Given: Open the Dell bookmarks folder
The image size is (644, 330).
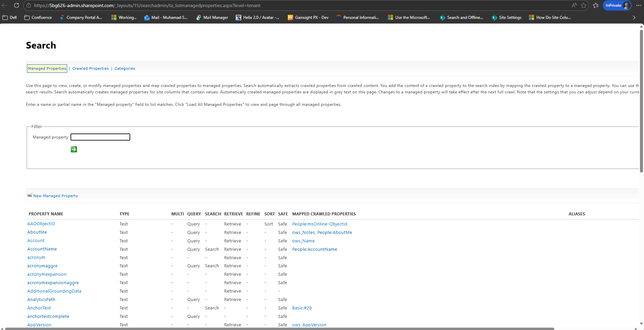Looking at the screenshot, I should [x=10, y=18].
